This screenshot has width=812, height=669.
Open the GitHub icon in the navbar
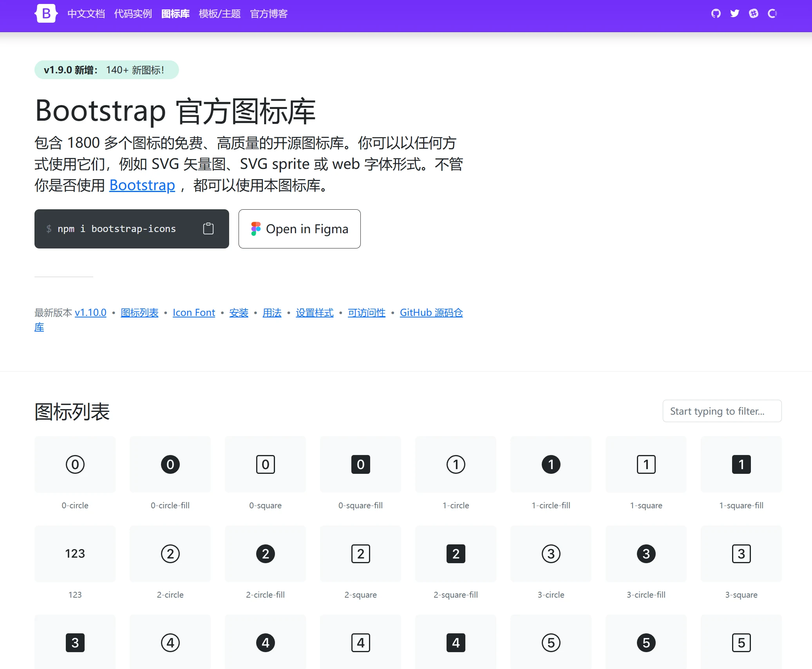pos(716,13)
